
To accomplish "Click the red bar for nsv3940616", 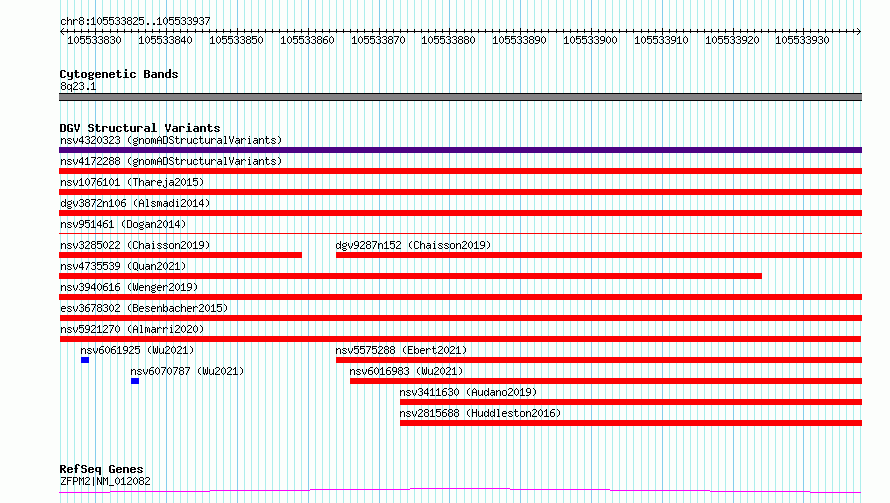I will coord(460,297).
